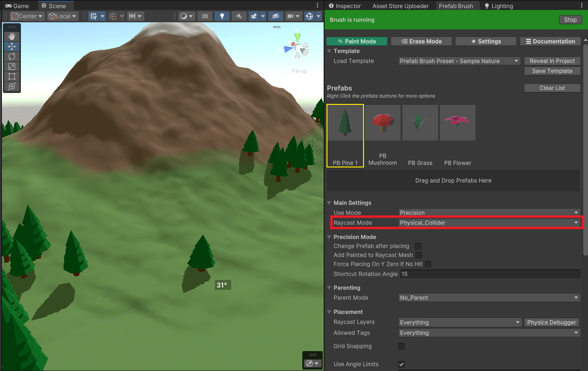Click the Erase Mode button
The height and width of the screenshot is (371, 588).
click(421, 42)
